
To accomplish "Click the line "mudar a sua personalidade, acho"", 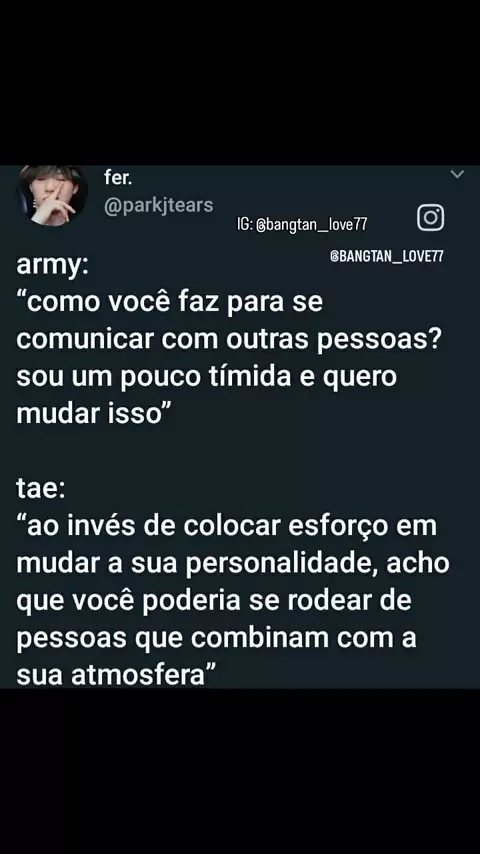I will 233,563.
